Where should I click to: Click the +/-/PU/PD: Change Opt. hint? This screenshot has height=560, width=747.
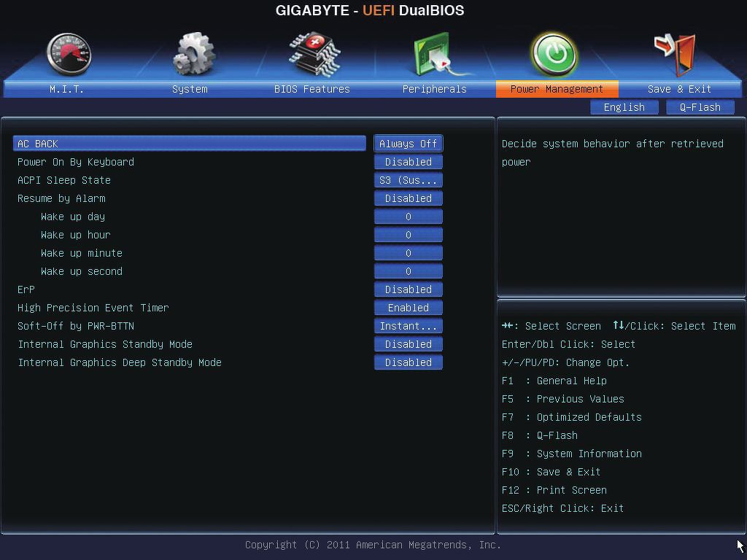tap(565, 362)
